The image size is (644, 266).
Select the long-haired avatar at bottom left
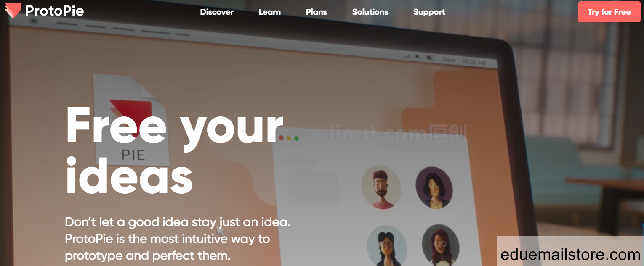click(x=387, y=246)
